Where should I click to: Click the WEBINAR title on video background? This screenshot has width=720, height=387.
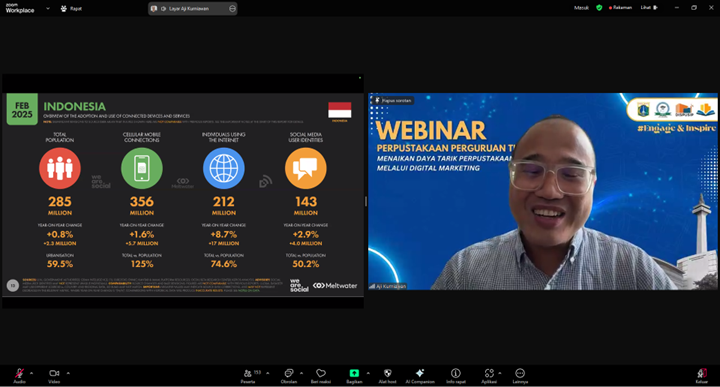431,130
